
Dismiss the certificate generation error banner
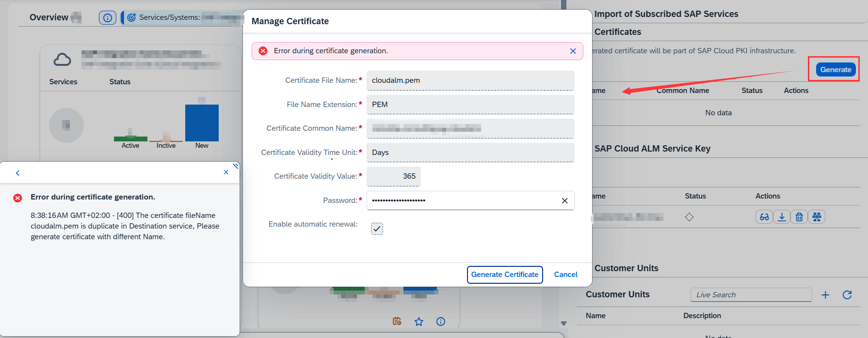[573, 51]
